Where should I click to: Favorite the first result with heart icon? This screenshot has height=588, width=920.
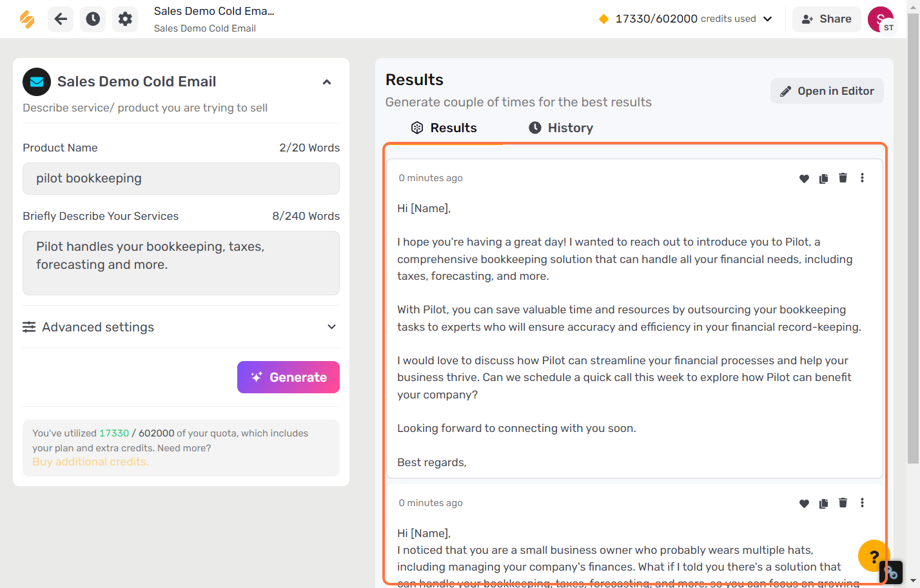[x=804, y=179]
